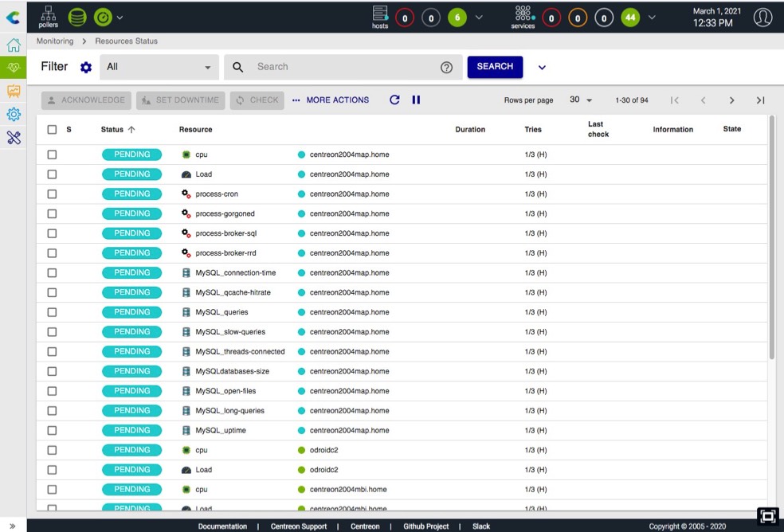Click the pollers icon in top bar
This screenshot has width=784, height=532.
coord(49,15)
